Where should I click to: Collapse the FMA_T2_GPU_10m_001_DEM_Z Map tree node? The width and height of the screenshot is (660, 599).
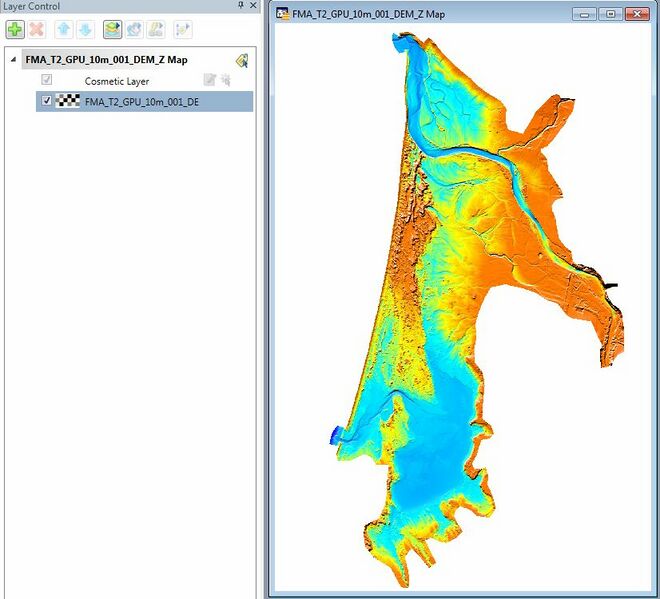click(x=13, y=60)
